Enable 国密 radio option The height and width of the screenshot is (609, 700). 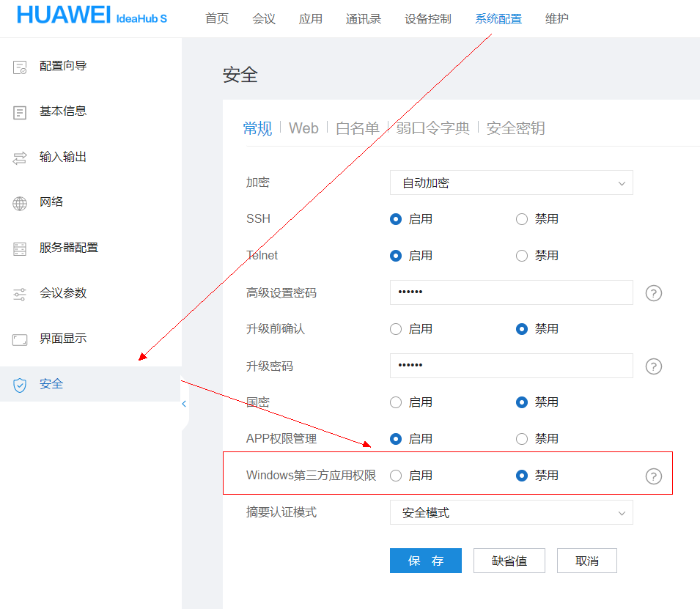coord(396,402)
